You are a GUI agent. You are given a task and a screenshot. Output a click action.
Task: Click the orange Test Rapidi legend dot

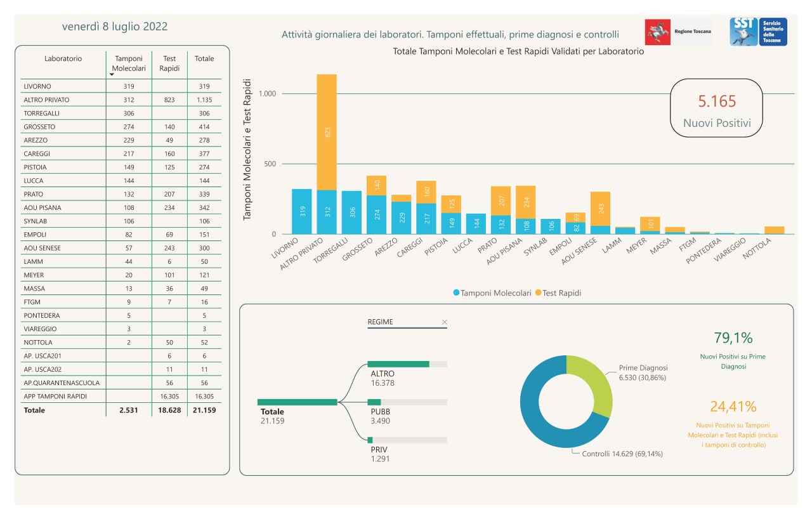pos(539,293)
